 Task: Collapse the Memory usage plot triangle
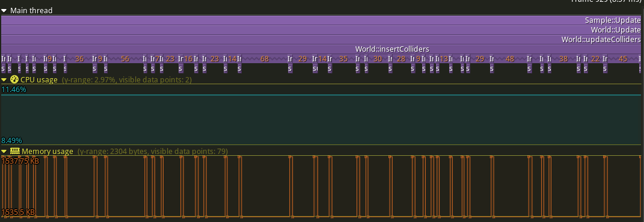coord(4,152)
